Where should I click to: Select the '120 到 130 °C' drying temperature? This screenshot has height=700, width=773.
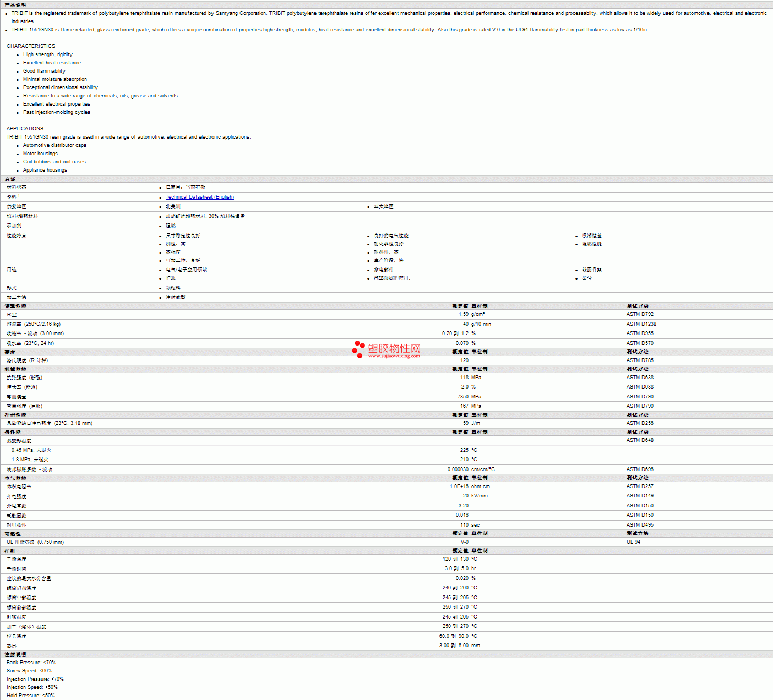click(x=460, y=559)
